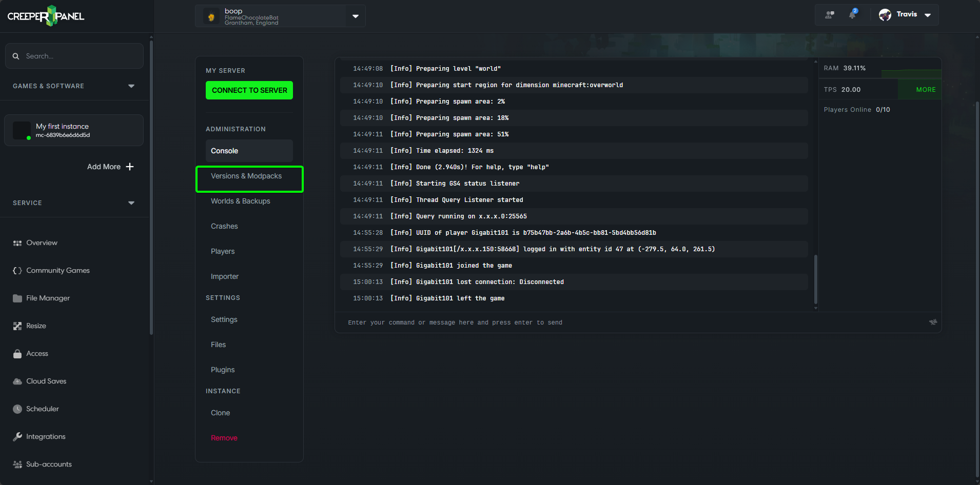This screenshot has height=485, width=980.
Task: Select the Resize icon
Action: (17, 326)
